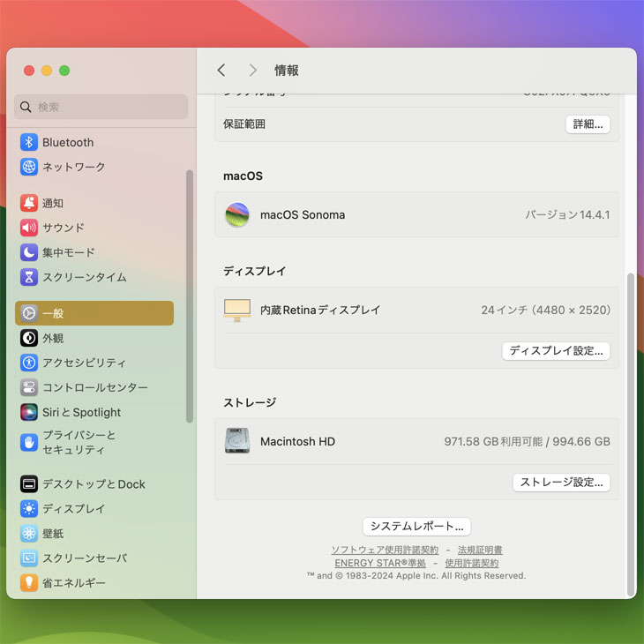Click the スクリーンタイム hourglass icon

click(x=29, y=277)
